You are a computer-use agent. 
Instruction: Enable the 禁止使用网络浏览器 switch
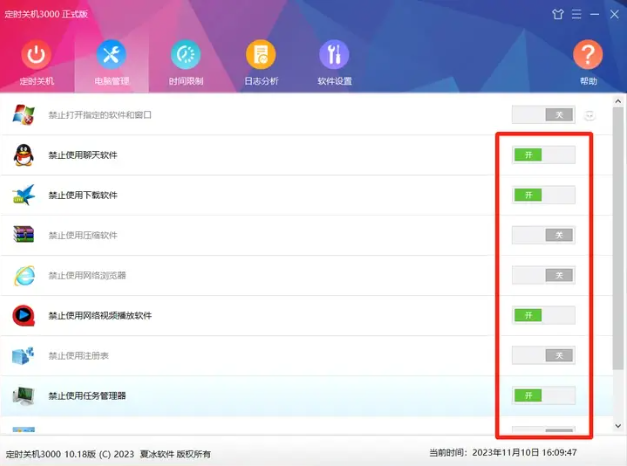(543, 275)
